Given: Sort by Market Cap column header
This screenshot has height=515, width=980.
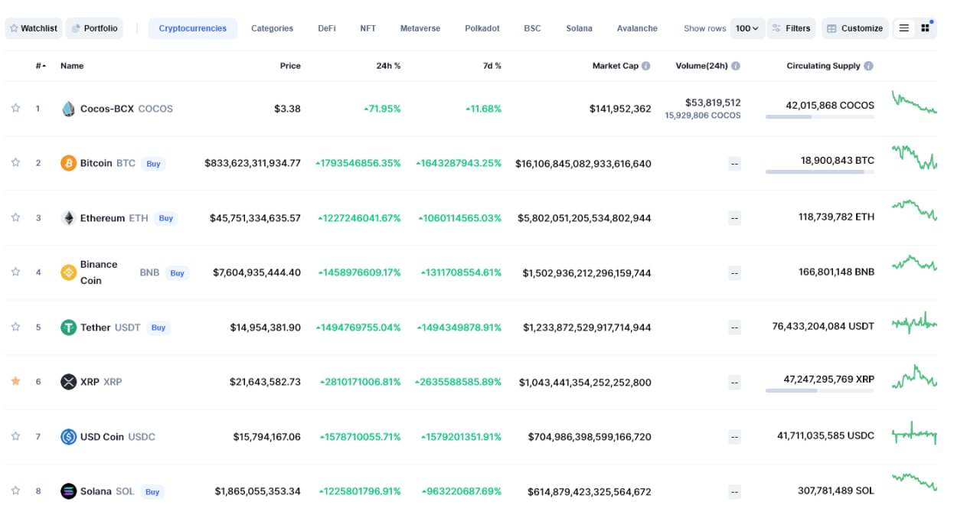Looking at the screenshot, I should [x=616, y=66].
